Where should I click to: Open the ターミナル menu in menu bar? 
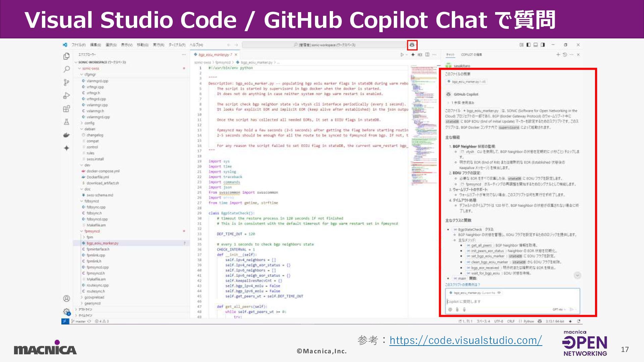tap(177, 45)
